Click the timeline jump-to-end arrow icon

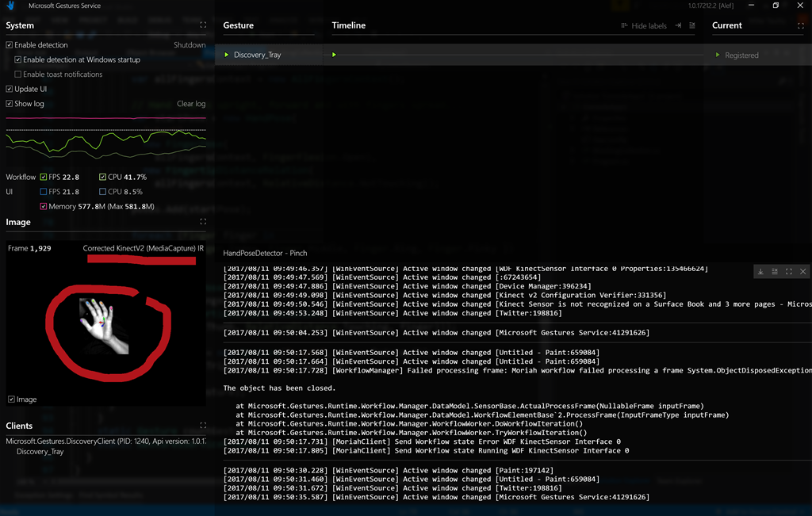(x=678, y=25)
